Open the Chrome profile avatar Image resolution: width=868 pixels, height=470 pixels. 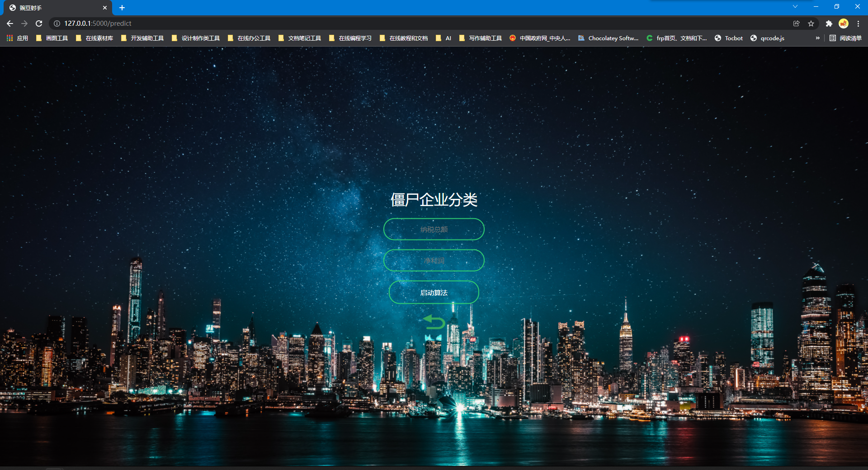(844, 23)
